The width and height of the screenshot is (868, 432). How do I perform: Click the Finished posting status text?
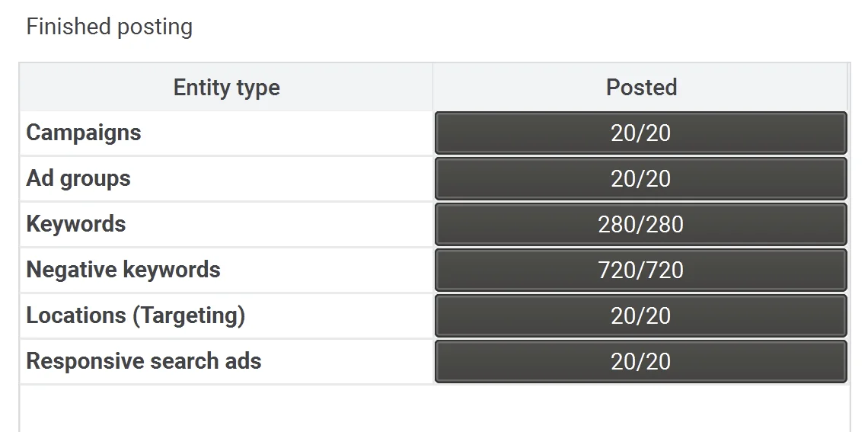pos(110,27)
